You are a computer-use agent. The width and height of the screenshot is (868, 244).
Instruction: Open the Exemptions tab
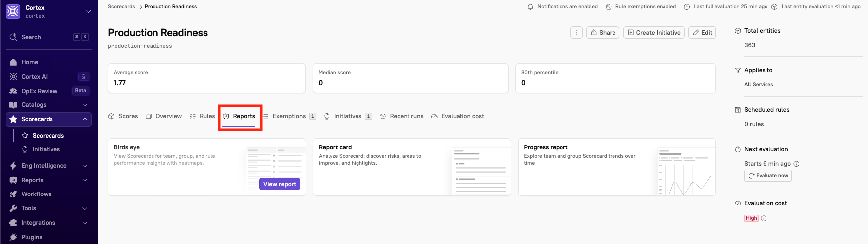(x=289, y=116)
